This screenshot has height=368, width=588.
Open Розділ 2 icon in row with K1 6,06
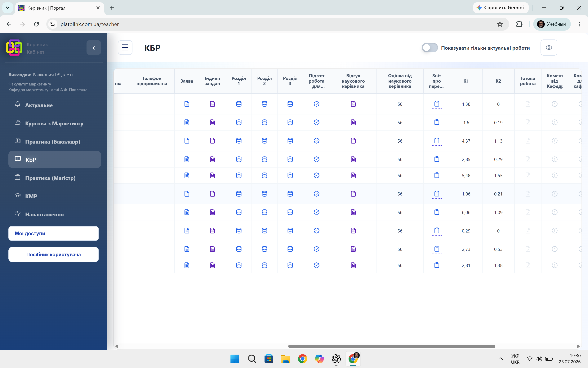pyautogui.click(x=264, y=212)
